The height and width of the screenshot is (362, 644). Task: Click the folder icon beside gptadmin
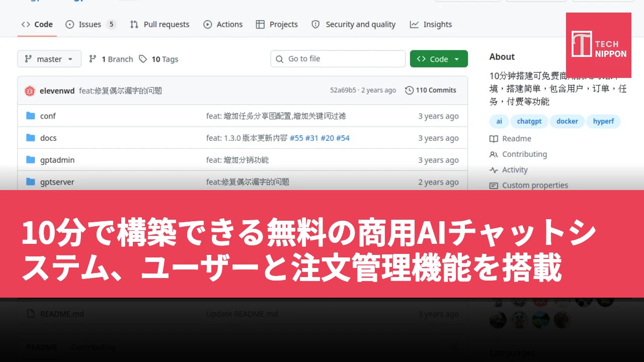(x=31, y=160)
